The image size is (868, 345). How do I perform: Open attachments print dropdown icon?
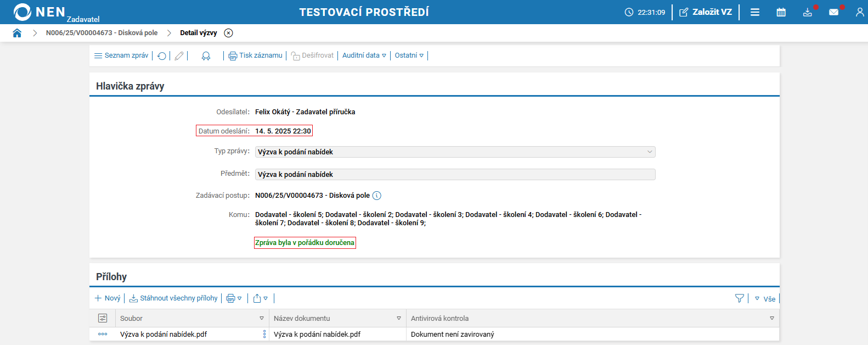[x=234, y=298]
